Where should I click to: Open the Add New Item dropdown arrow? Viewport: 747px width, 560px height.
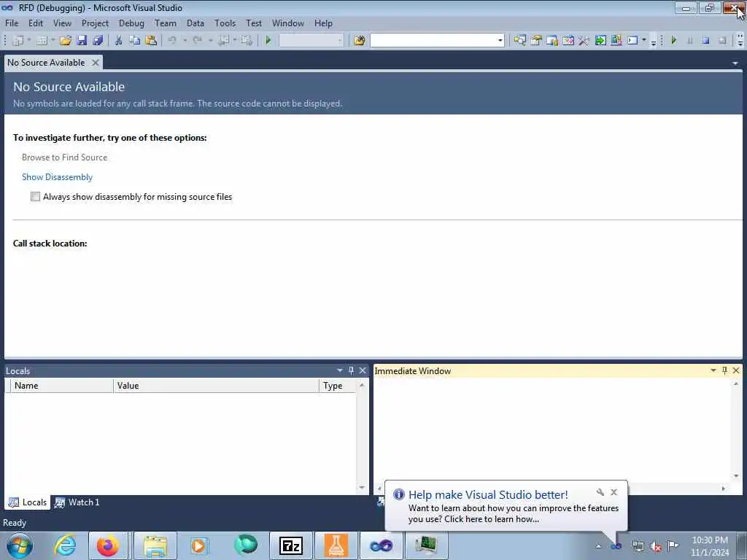[53, 41]
